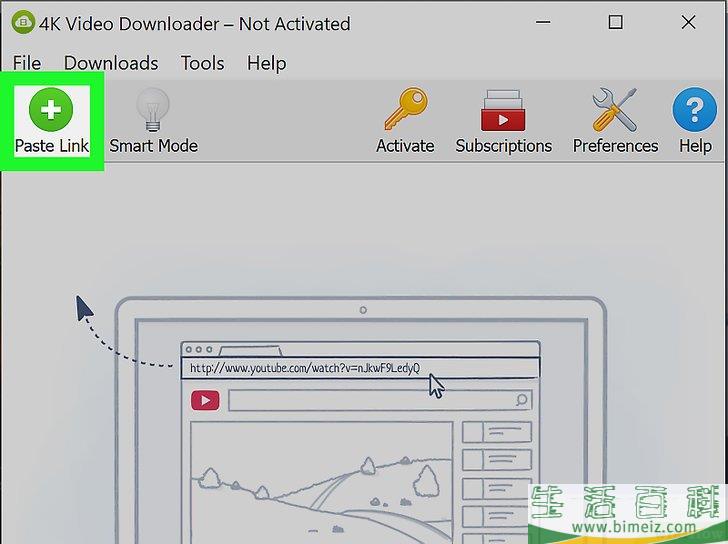
Task: Open Activate with the golden key icon
Action: (x=405, y=110)
